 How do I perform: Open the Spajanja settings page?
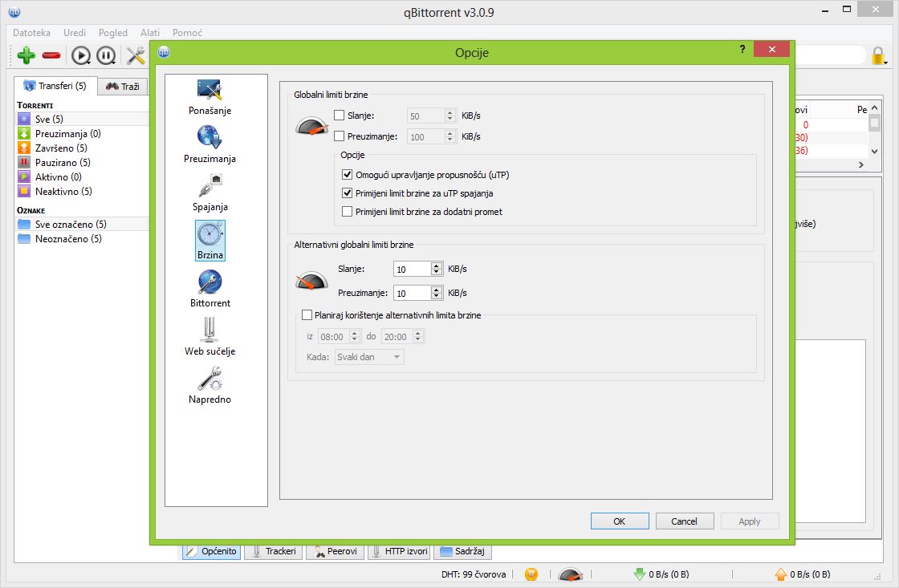coord(209,193)
